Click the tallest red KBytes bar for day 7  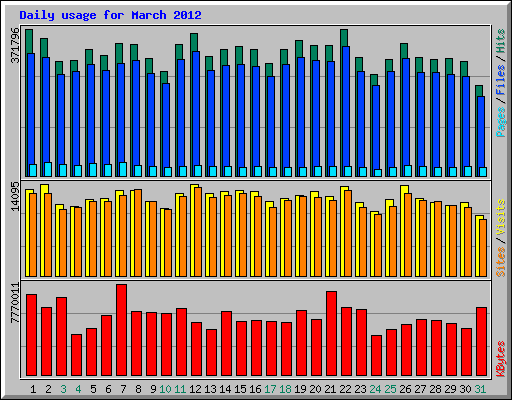click(121, 330)
